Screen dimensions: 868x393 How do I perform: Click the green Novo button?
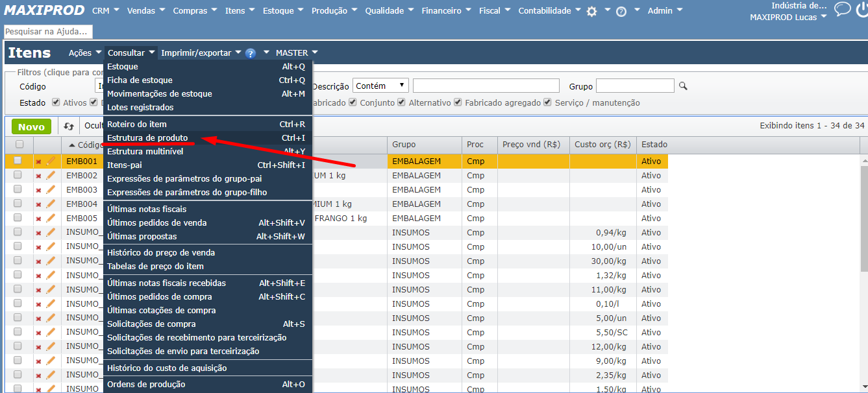[31, 126]
